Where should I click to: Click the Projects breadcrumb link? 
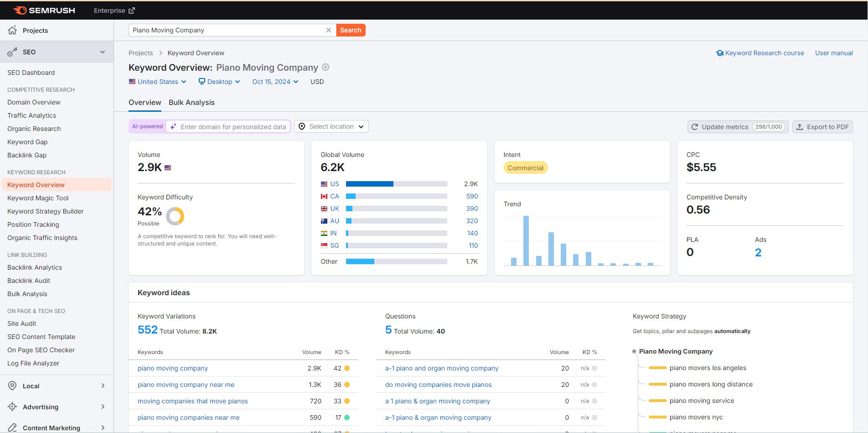(141, 53)
